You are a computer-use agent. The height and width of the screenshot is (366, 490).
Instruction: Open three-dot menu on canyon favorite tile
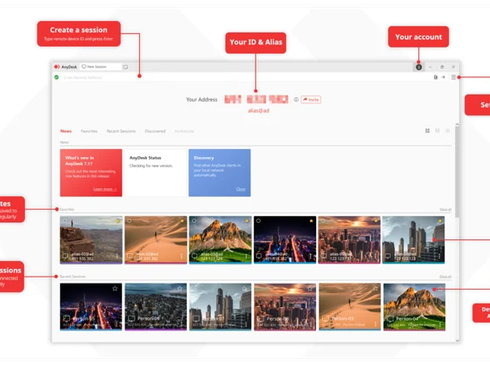117,256
